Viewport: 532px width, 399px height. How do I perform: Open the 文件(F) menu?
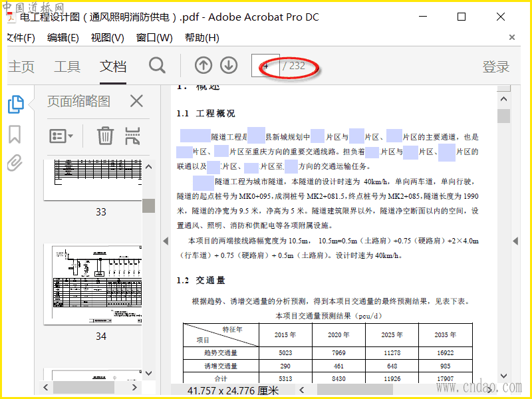tap(21, 38)
